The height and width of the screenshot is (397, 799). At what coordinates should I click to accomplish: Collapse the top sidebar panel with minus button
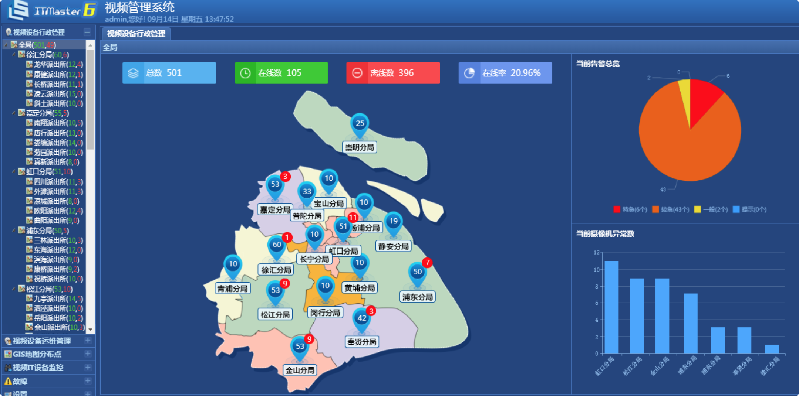[88, 32]
